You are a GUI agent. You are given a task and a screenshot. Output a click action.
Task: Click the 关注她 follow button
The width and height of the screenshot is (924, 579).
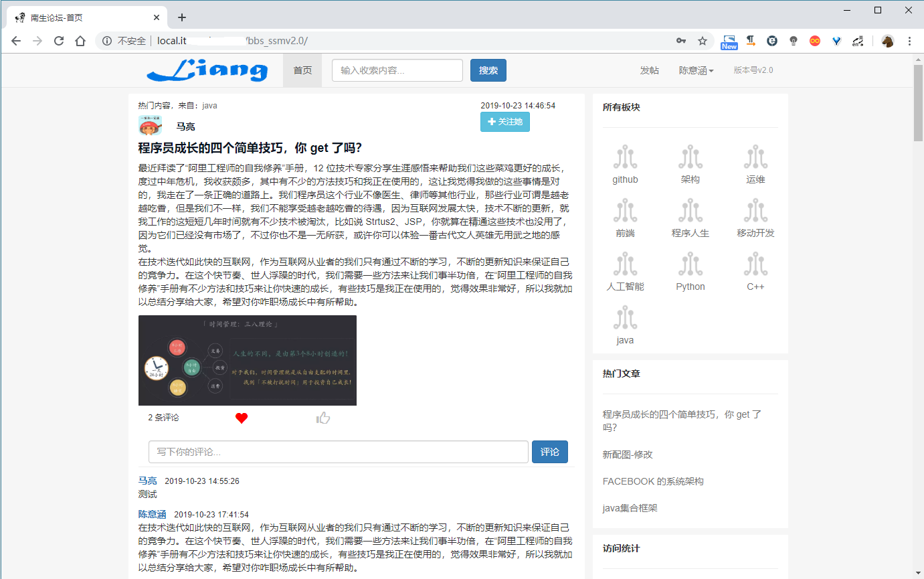coord(505,122)
